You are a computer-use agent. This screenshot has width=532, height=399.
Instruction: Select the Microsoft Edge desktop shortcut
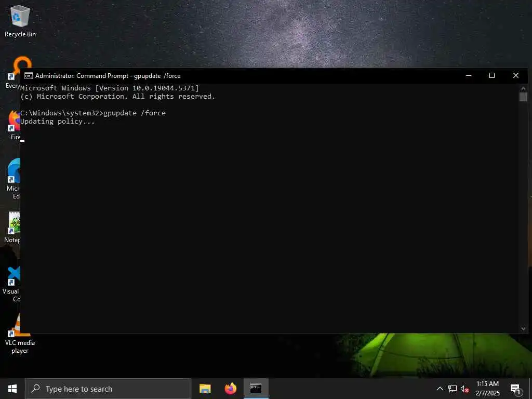13,179
